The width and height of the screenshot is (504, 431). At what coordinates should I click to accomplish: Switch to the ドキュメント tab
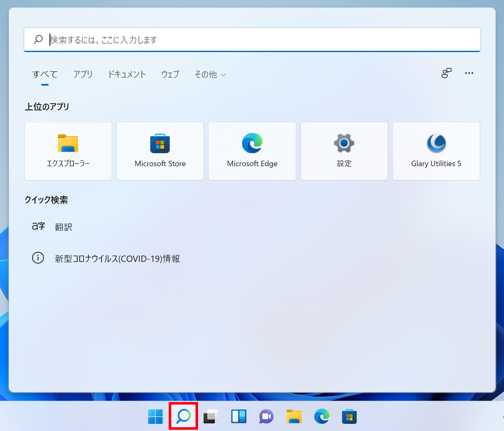coord(127,74)
